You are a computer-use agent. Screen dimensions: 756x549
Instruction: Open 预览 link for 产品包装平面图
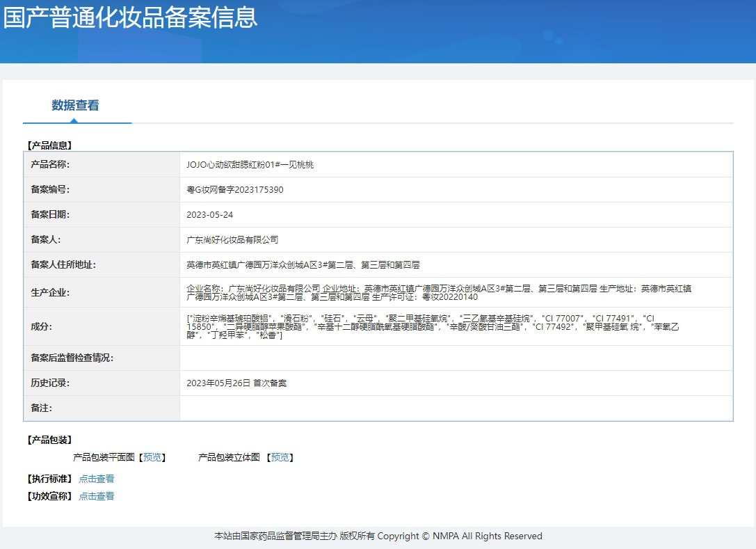point(152,457)
